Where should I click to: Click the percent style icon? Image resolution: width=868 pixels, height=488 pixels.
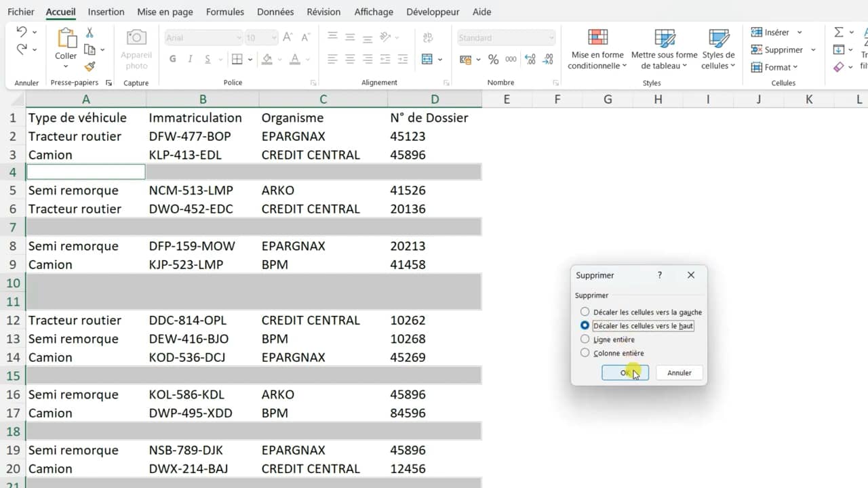[x=493, y=60]
